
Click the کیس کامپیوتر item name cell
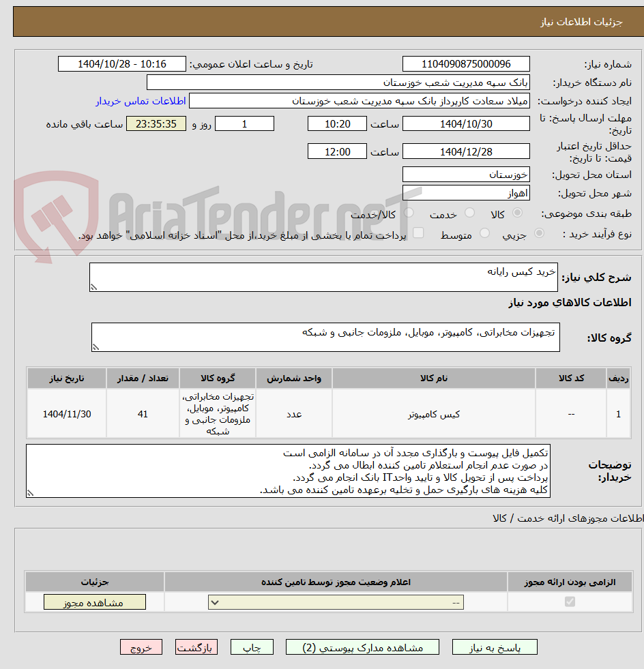coord(434,414)
